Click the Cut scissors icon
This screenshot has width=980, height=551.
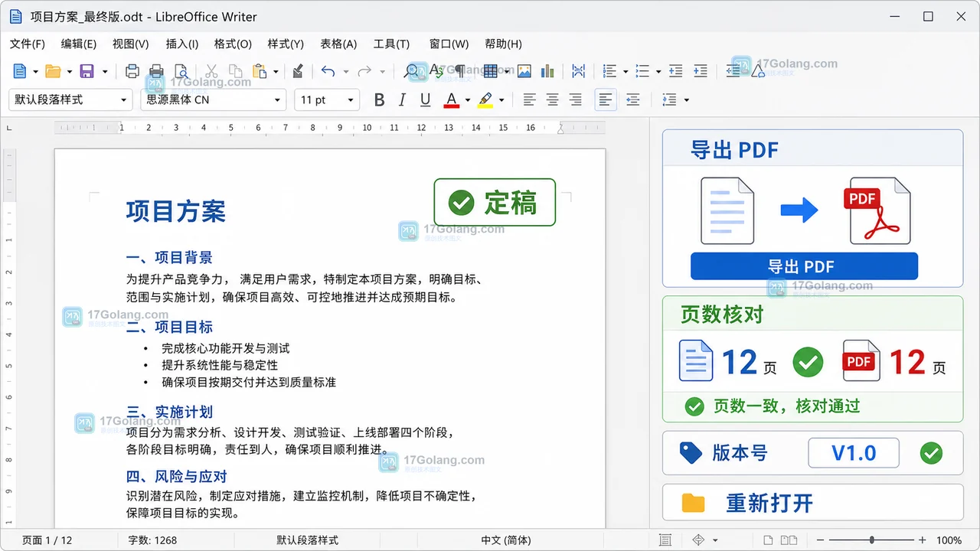[211, 71]
